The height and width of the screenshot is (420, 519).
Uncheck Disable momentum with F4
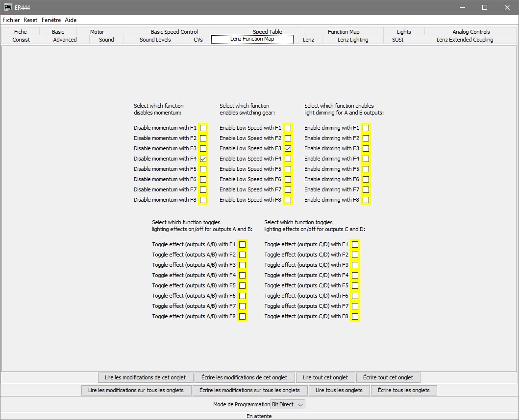203,159
